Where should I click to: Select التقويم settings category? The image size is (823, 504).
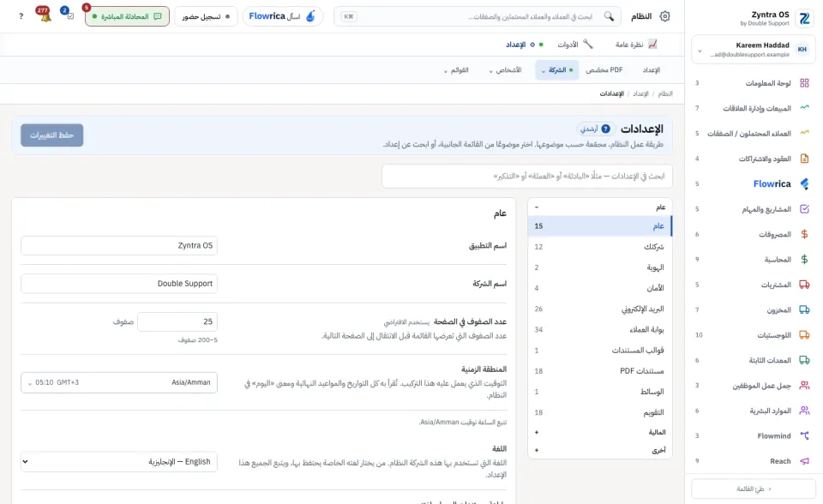(600, 412)
